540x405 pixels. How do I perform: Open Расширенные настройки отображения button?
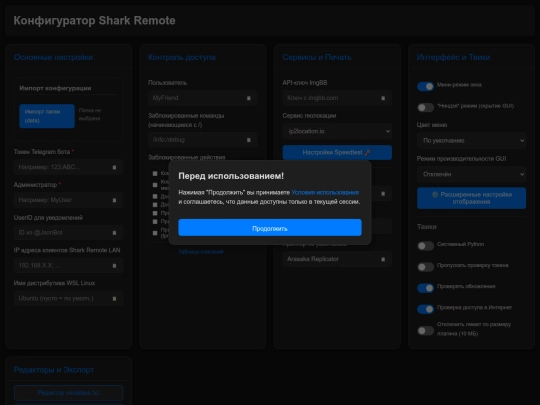[471, 198]
